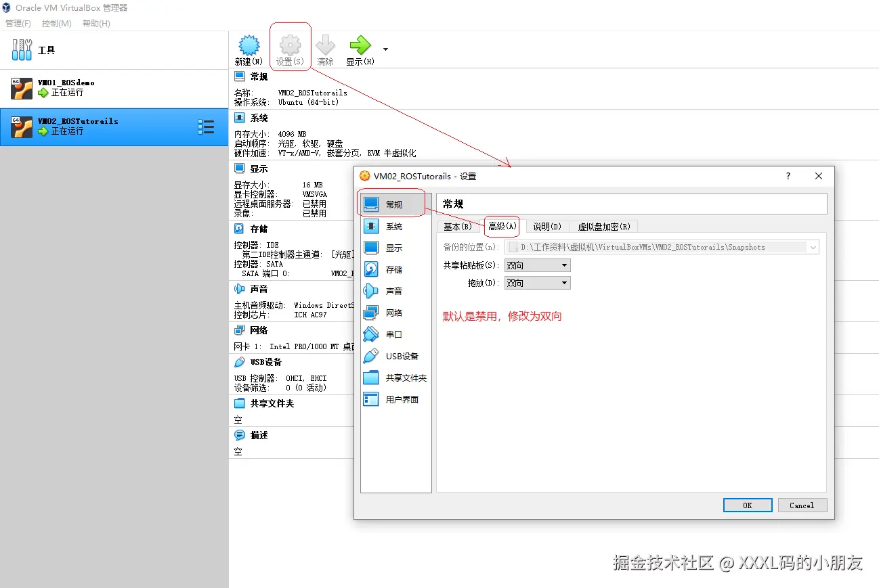This screenshot has width=879, height=588.
Task: Click the ? help button in dialog title bar
Action: click(x=788, y=176)
